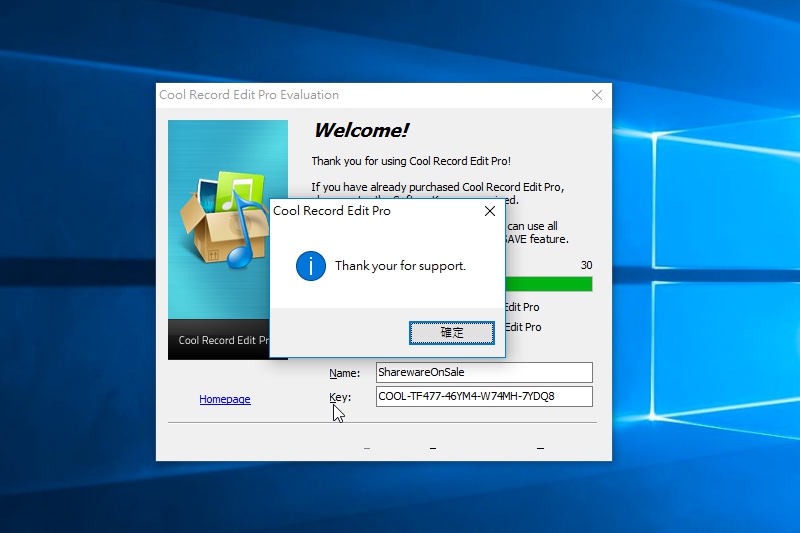The width and height of the screenshot is (800, 533).
Task: Close the Cool Record Edit Pro message dialog
Action: tap(490, 211)
